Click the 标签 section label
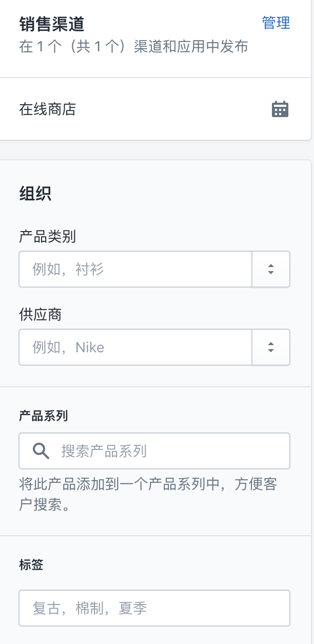This screenshot has width=314, height=644. [31, 565]
